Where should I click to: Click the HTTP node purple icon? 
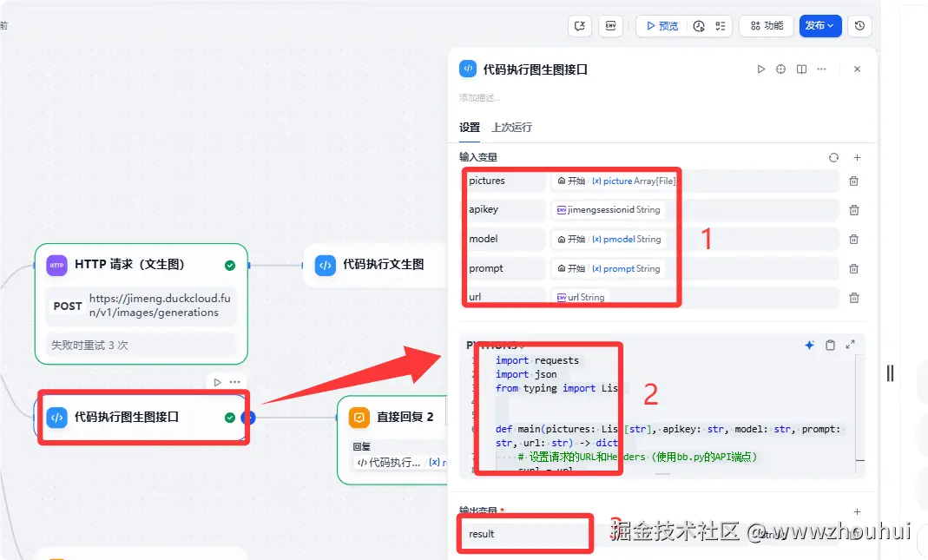pos(56,265)
